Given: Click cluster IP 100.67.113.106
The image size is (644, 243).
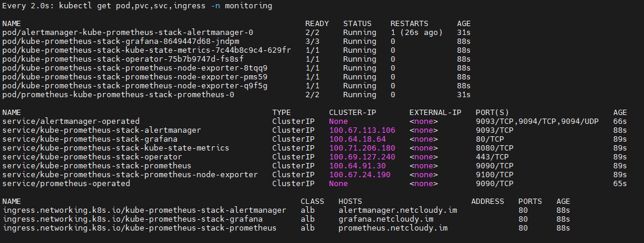Looking at the screenshot, I should (362, 130).
